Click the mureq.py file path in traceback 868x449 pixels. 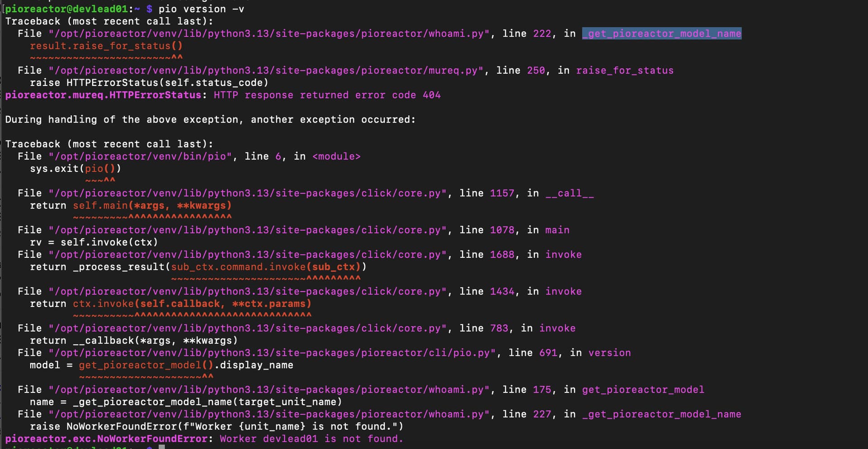point(266,71)
